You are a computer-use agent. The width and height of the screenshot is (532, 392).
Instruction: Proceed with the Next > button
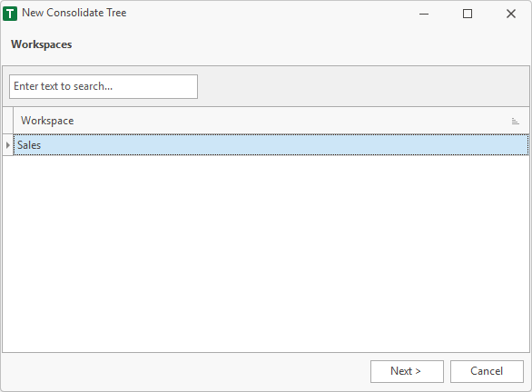pos(407,371)
